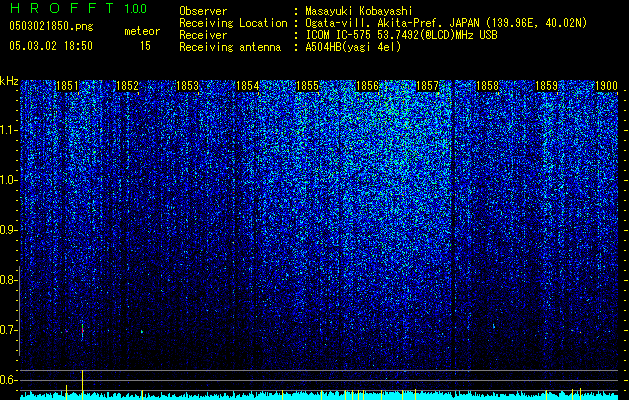Screen dimensions: 629x400
Task: Click the red meteor echo near 0.7 kHz
Action: pyautogui.click(x=82, y=331)
